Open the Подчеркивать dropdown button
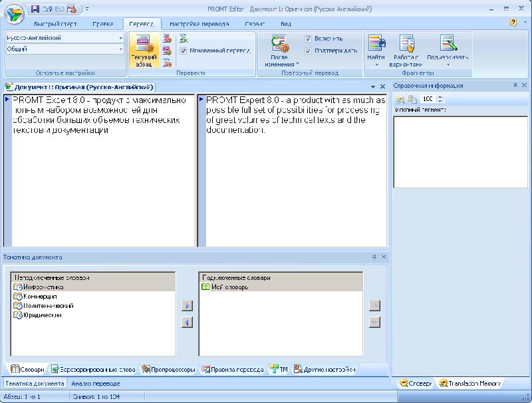Screen dimensions: 532x403 click(x=448, y=51)
